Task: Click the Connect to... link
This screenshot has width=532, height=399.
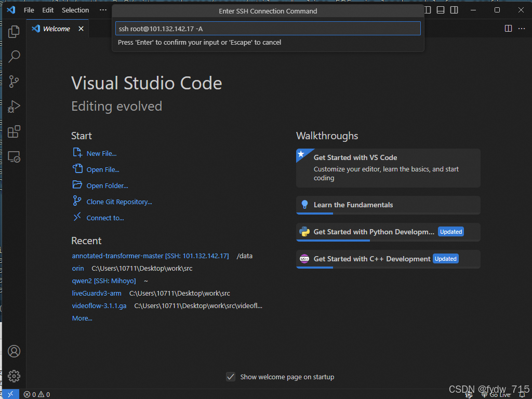Action: (x=105, y=218)
